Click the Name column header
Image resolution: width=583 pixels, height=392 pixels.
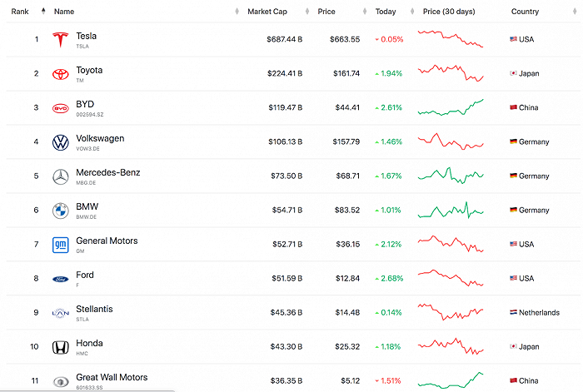pos(64,12)
